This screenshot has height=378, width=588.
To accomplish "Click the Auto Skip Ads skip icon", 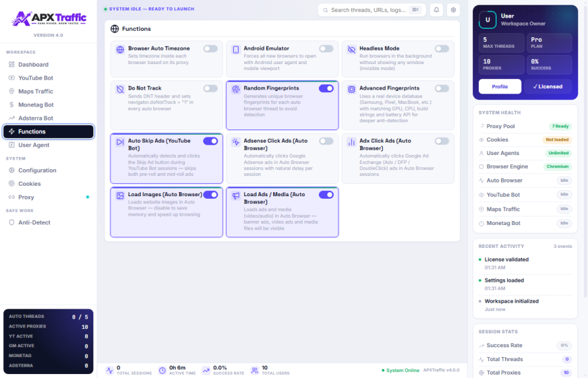I will [x=120, y=142].
